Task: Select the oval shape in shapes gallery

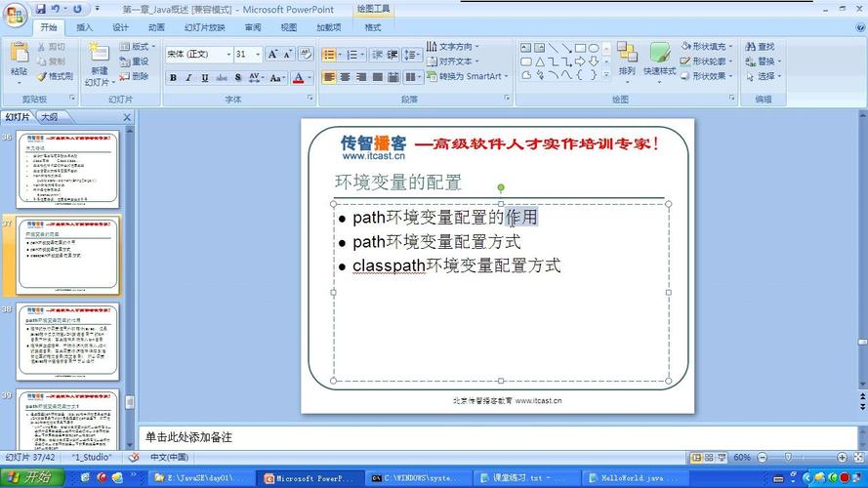Action: click(x=594, y=48)
